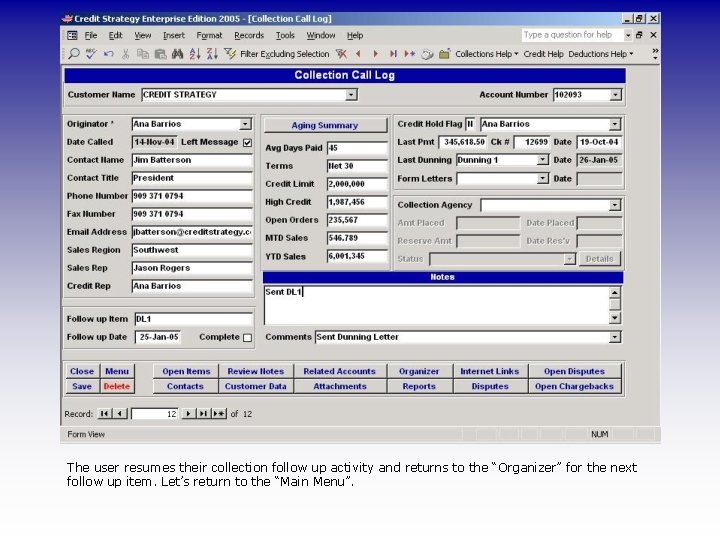Click the filter by selection funnel icon

pyautogui.click(x=230, y=54)
